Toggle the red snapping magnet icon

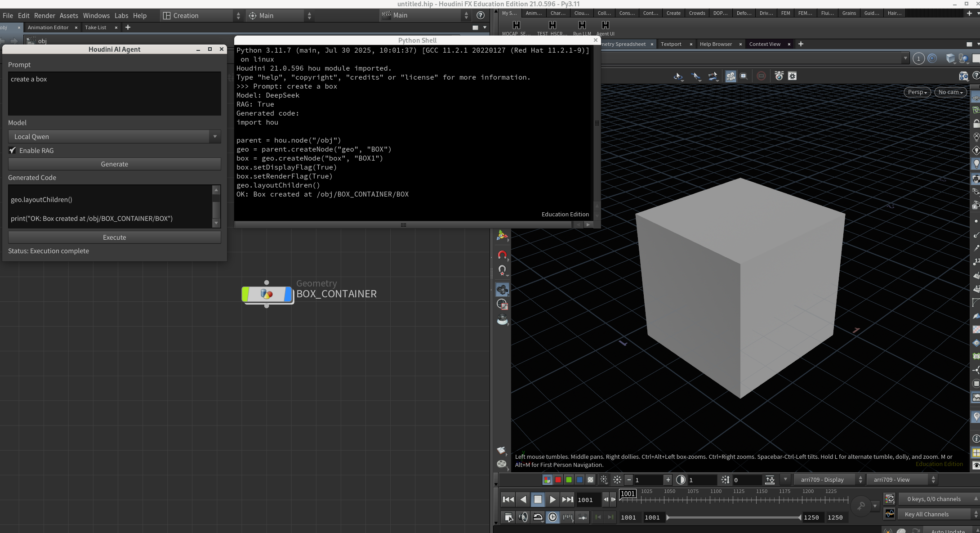502,255
